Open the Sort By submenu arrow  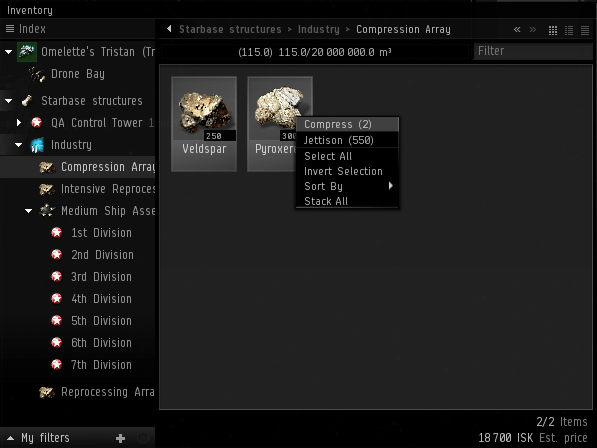click(x=390, y=186)
